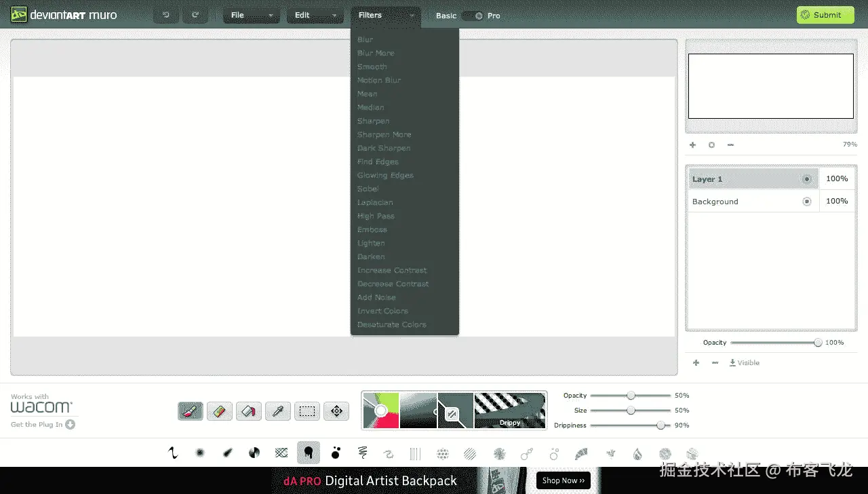The width and height of the screenshot is (868, 494).
Task: Adjust the brush Size slider handle
Action: [x=631, y=410]
